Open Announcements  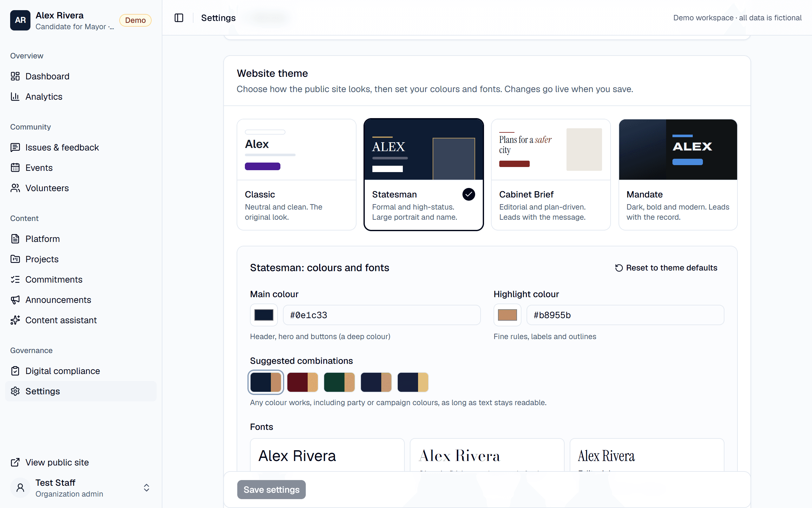(x=81, y=300)
